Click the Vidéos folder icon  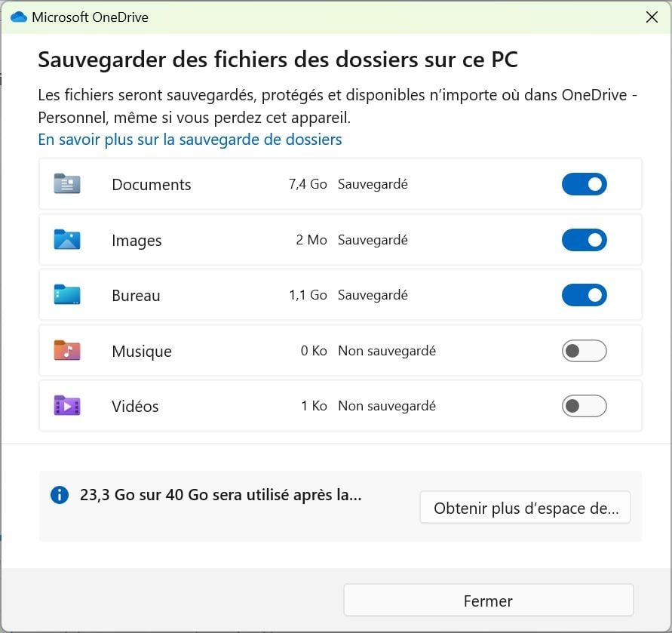point(67,406)
